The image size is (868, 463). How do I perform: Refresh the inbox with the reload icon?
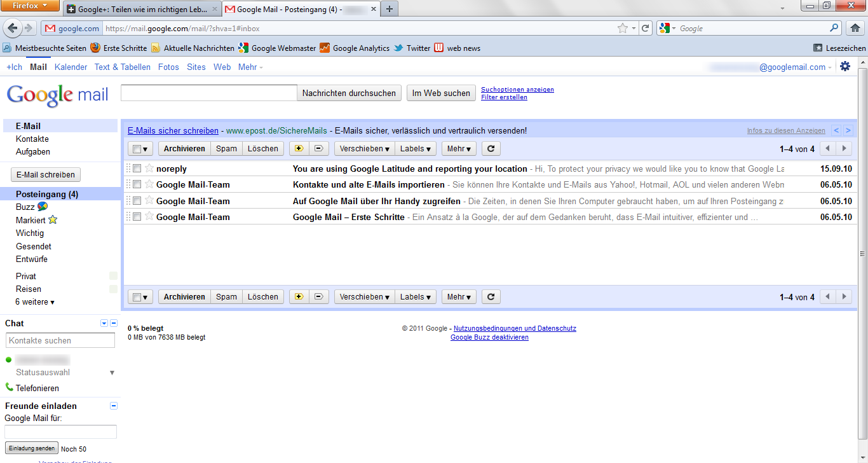489,148
